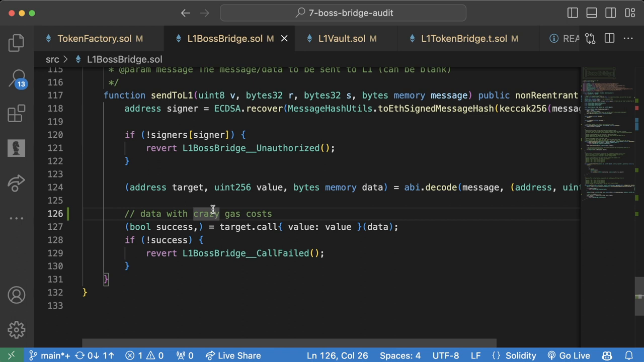This screenshot has height=362, width=644.
Task: Switch to the TokenFactory.sol tab
Action: click(94, 39)
